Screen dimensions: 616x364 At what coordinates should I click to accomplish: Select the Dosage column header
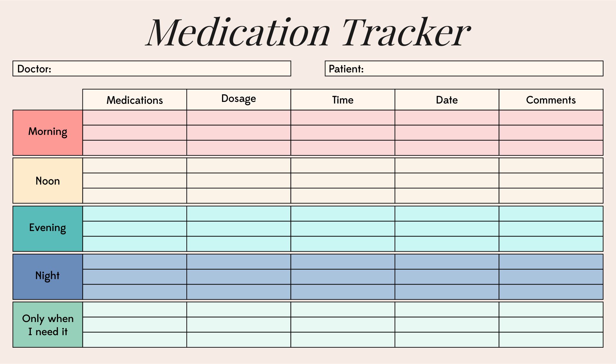(239, 100)
